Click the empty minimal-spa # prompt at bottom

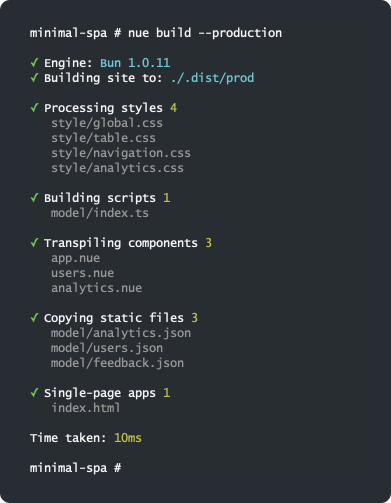(x=75, y=468)
